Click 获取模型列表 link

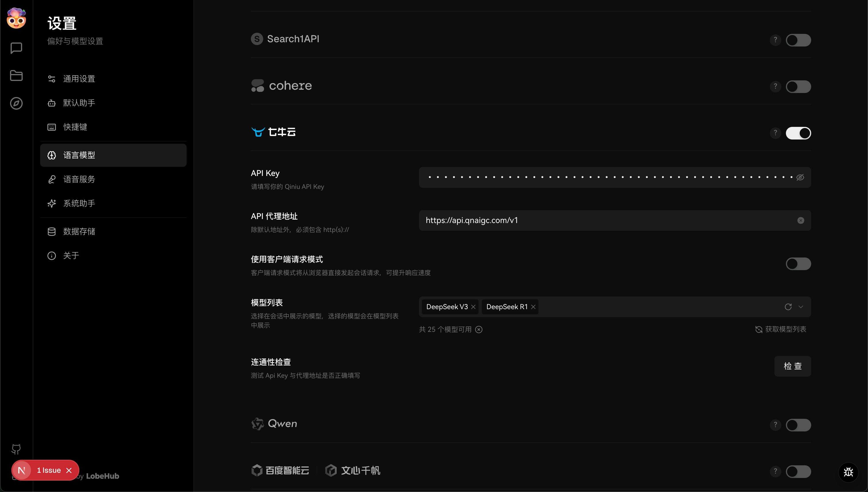click(x=780, y=329)
